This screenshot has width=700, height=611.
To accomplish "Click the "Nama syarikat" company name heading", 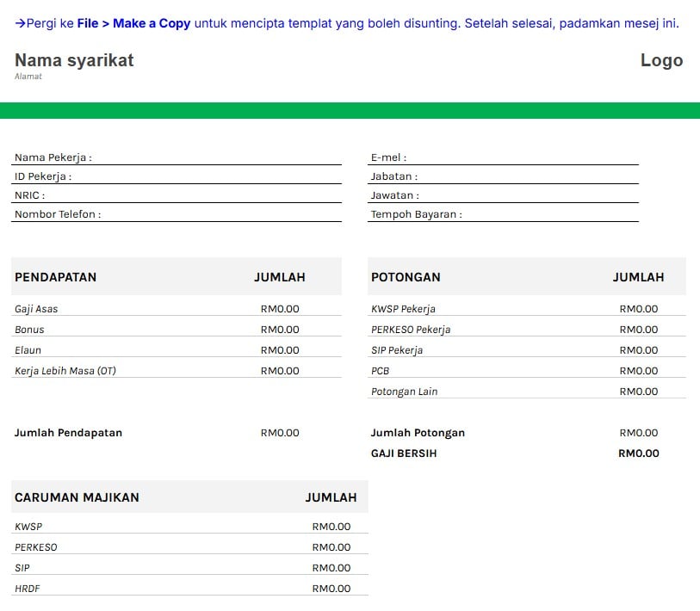I will coord(74,60).
